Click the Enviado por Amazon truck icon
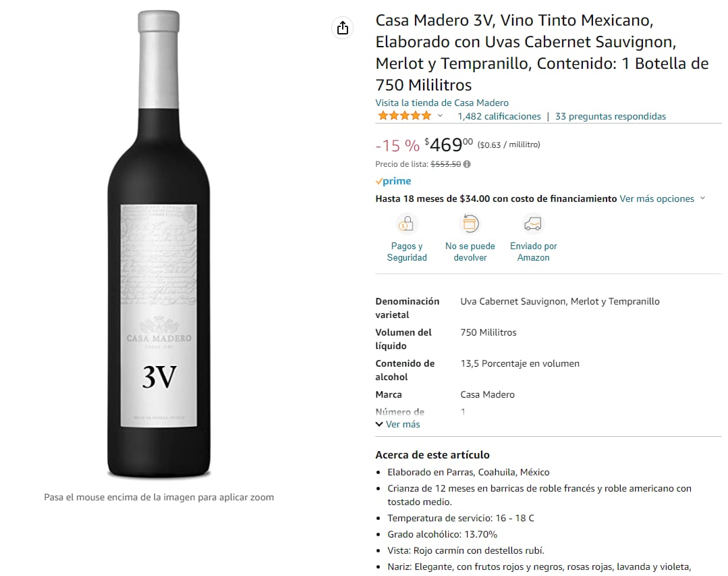The height and width of the screenshot is (576, 728). click(533, 224)
